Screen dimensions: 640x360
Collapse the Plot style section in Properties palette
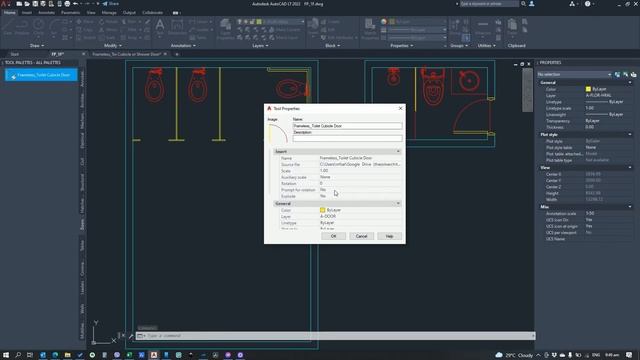[x=630, y=134]
